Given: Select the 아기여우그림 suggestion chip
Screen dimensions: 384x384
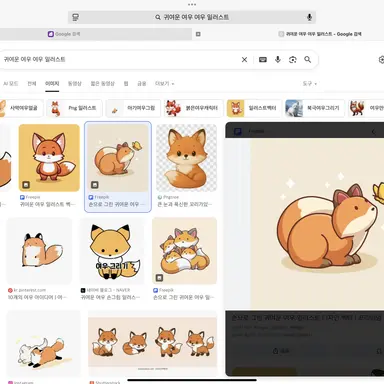Looking at the screenshot, I should (x=133, y=108).
